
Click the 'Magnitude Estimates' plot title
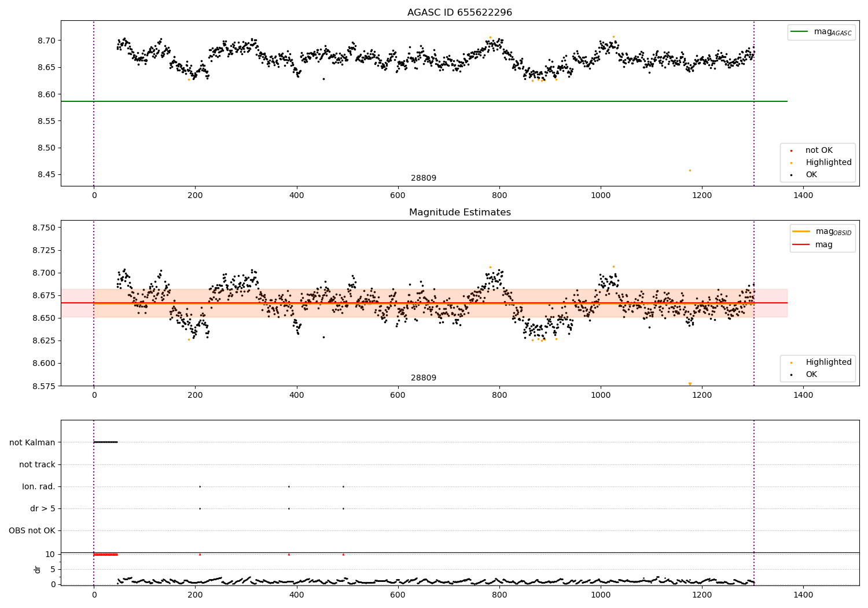tap(459, 213)
